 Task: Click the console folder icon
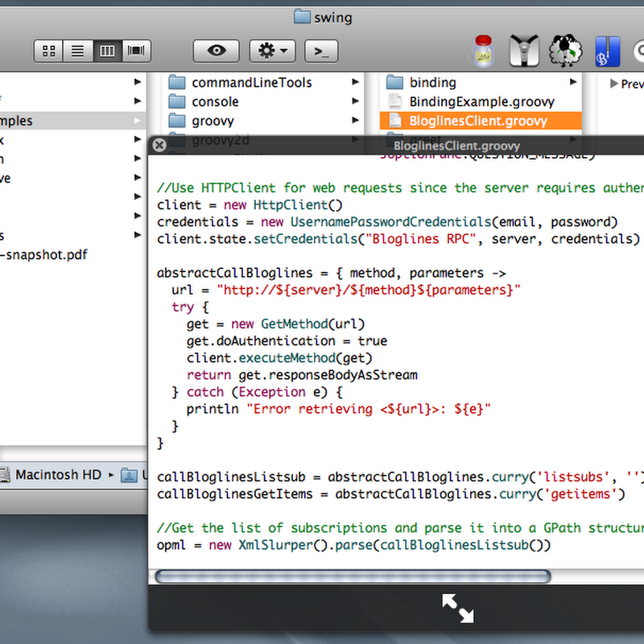click(x=177, y=101)
